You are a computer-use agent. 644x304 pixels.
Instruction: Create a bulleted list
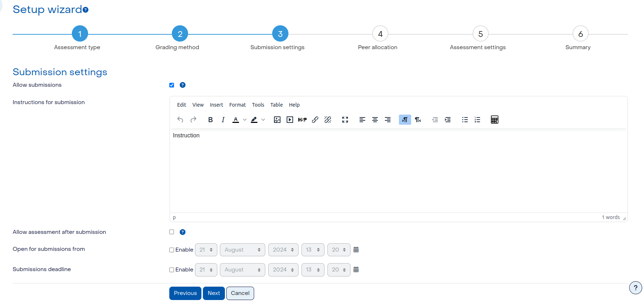[x=465, y=120]
